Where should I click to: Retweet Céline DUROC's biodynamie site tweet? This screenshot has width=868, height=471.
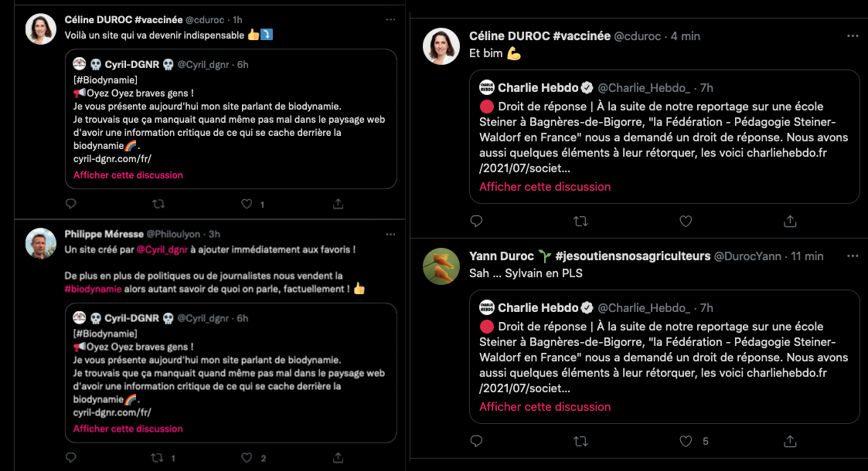point(158,204)
